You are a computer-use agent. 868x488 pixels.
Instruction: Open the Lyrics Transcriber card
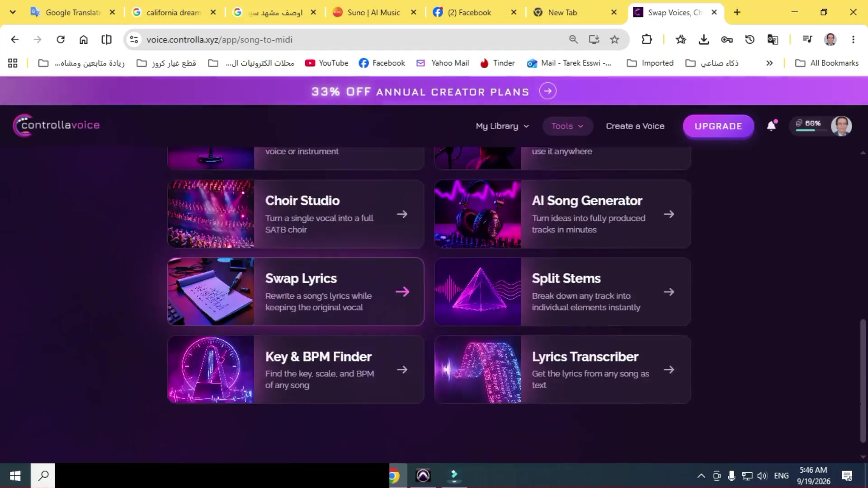coord(562,370)
